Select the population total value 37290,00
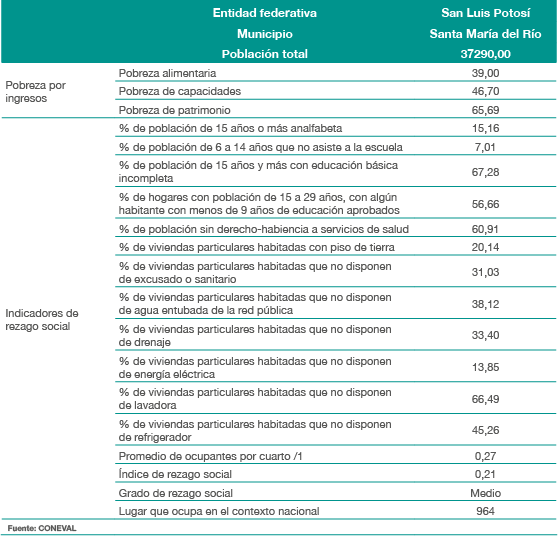The image size is (558, 536). tap(485, 54)
